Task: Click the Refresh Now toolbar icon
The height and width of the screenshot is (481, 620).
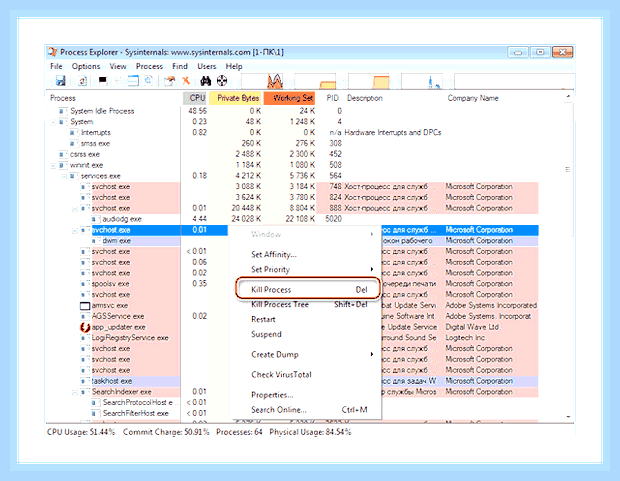Action: click(82, 81)
